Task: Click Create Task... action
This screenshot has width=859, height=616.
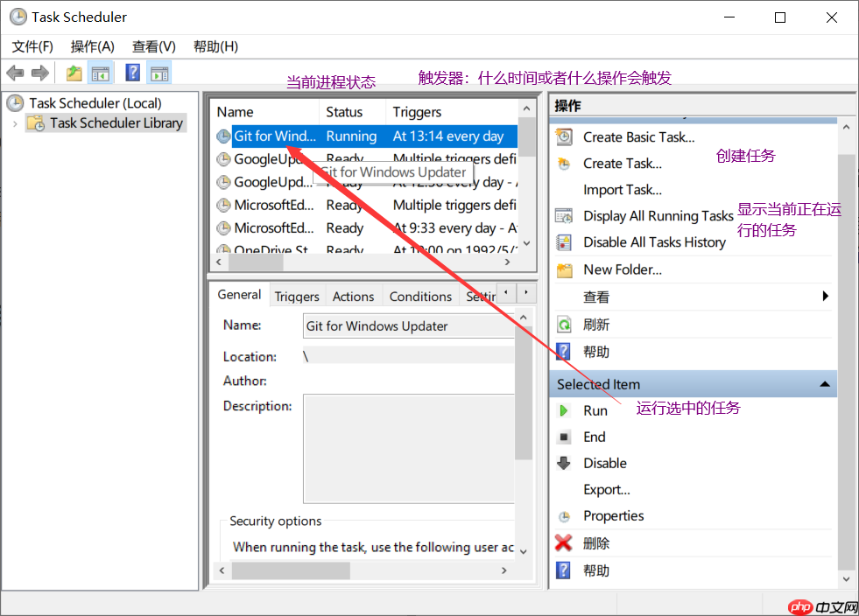Action: tap(623, 163)
